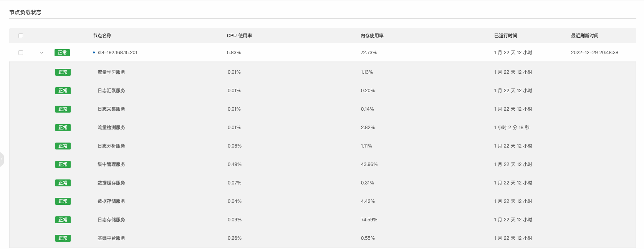Select the 数据缓存服务 service row
Screen dimensions: 644x249
111,183
